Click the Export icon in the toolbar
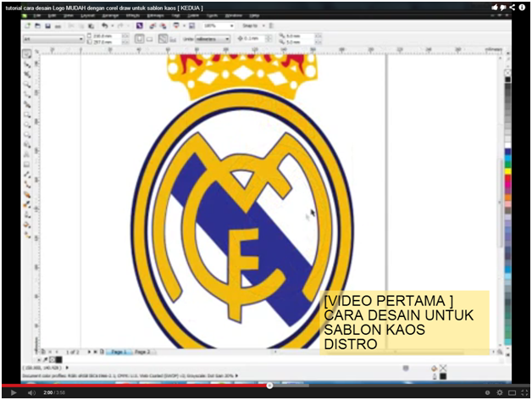The width and height of the screenshot is (532, 400). coord(163,25)
